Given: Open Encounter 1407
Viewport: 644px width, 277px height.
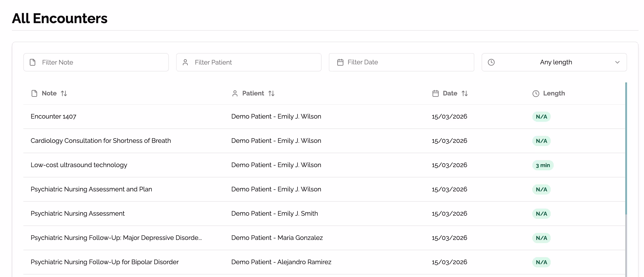Looking at the screenshot, I should click(x=54, y=117).
